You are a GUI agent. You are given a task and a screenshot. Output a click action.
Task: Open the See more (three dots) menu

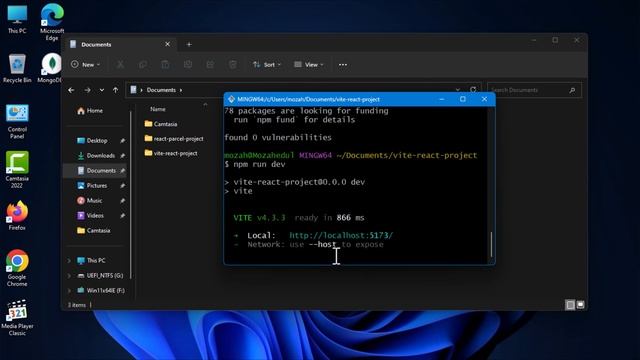point(343,64)
